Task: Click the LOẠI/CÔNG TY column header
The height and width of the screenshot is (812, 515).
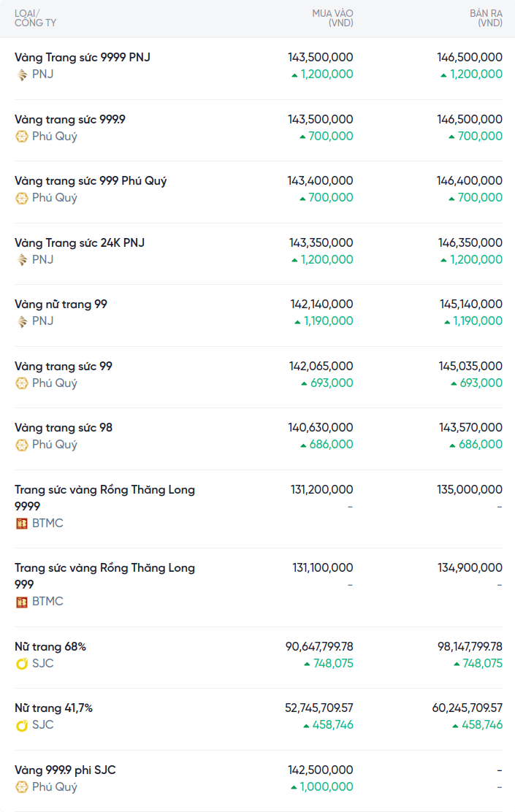Action: 35,18
